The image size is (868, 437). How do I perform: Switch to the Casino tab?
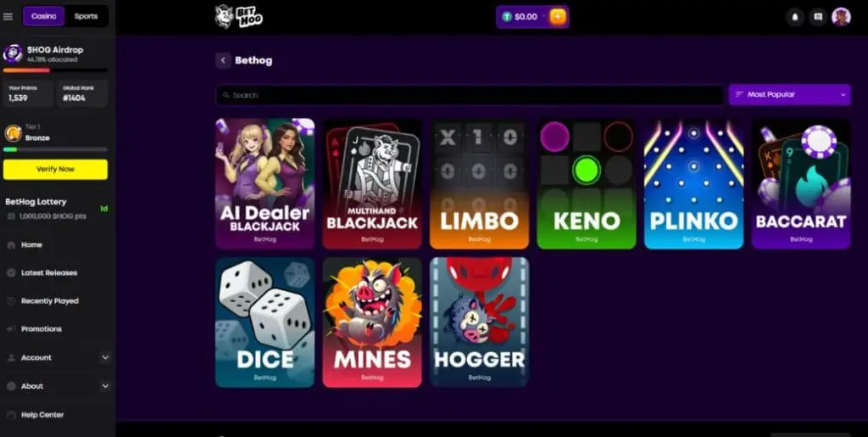click(44, 17)
